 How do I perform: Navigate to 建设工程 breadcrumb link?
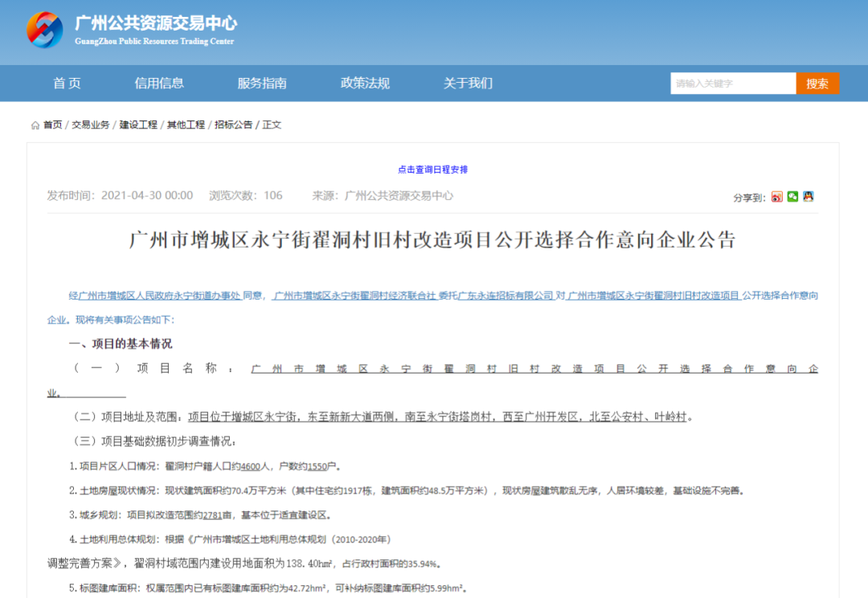click(x=138, y=125)
